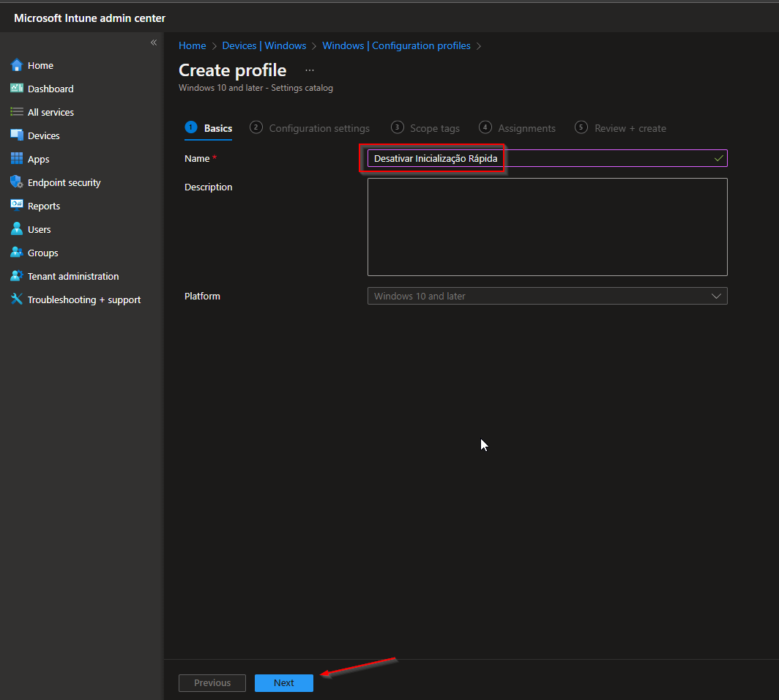Click the All services list icon
The height and width of the screenshot is (700, 779).
tap(16, 112)
